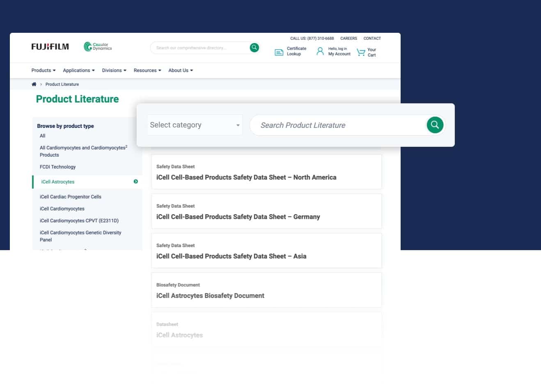Click Product Literature in the breadcrumb

pos(62,84)
